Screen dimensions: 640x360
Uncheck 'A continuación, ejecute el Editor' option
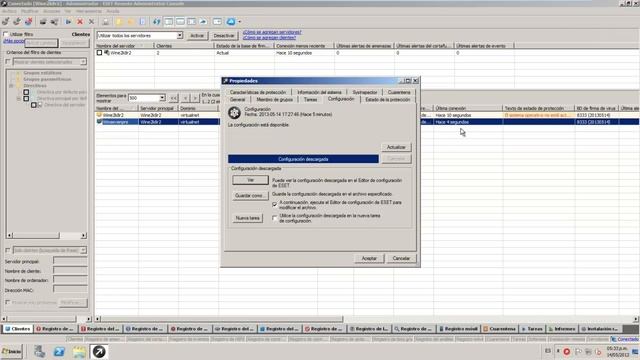(x=275, y=204)
